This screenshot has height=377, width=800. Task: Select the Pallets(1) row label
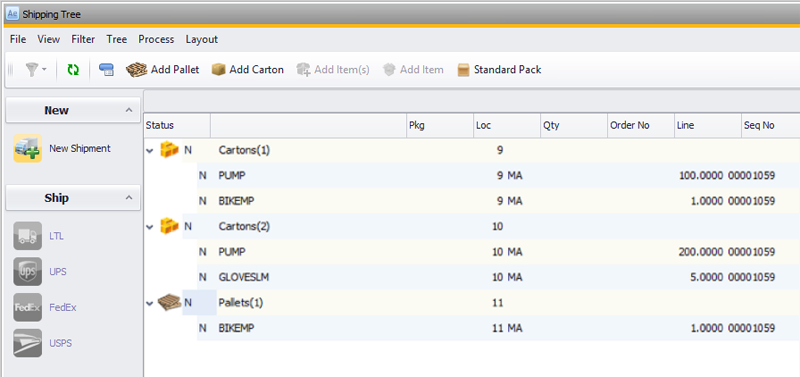coord(241,303)
